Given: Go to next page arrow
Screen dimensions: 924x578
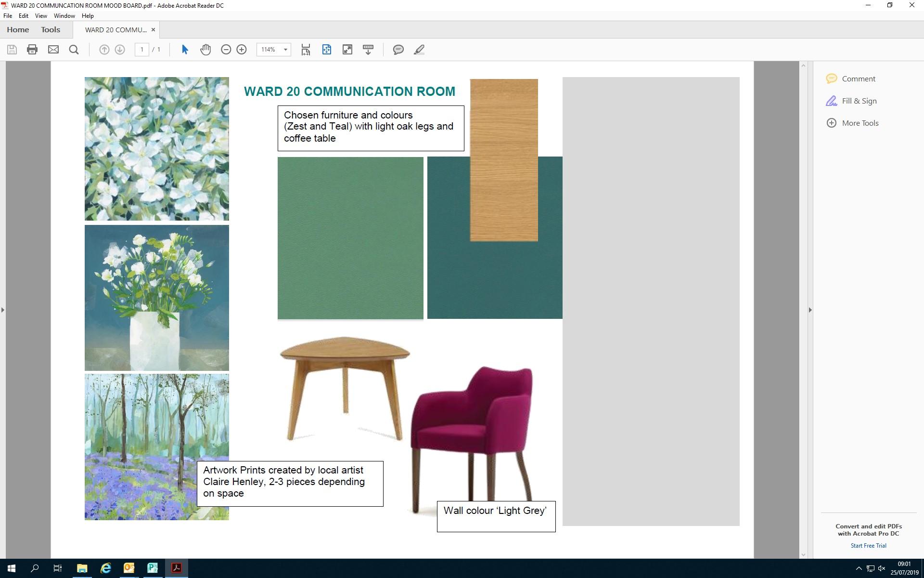Looking at the screenshot, I should pyautogui.click(x=120, y=50).
